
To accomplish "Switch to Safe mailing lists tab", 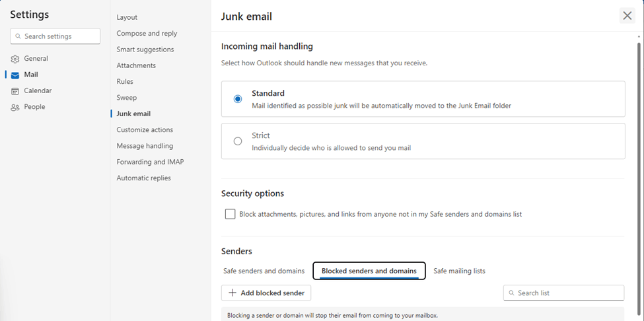I will [x=459, y=271].
